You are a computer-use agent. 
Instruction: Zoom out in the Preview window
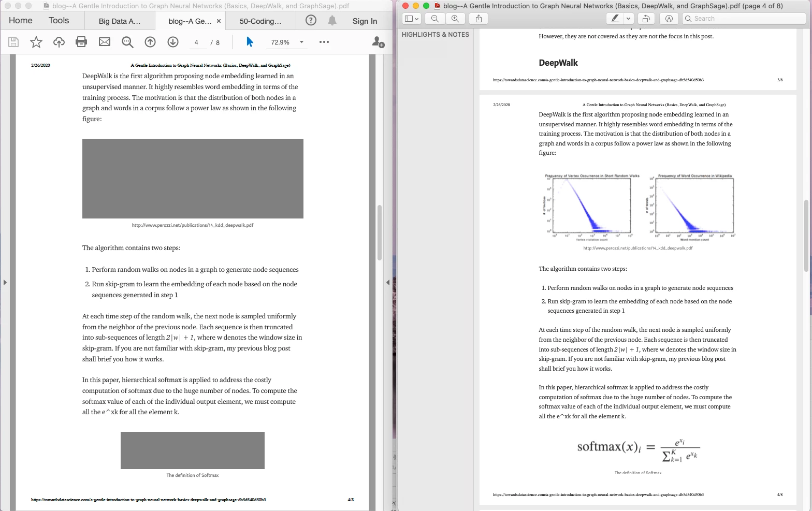(435, 19)
